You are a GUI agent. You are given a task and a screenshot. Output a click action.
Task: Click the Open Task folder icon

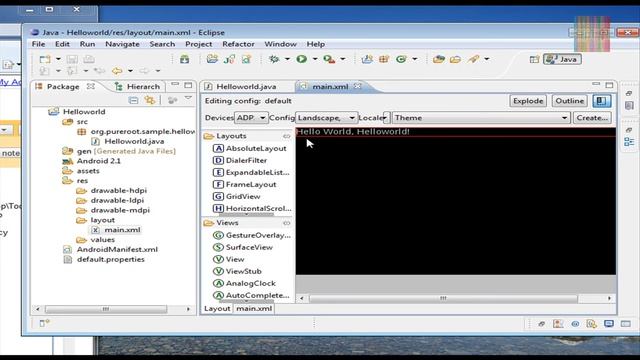coord(455,60)
